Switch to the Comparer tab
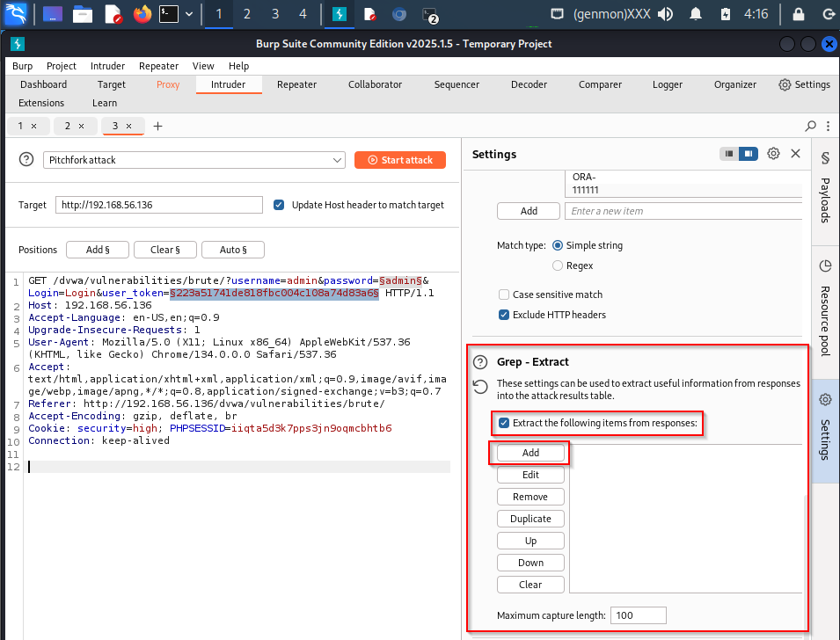Viewport: 840px width, 640px height. (x=600, y=84)
